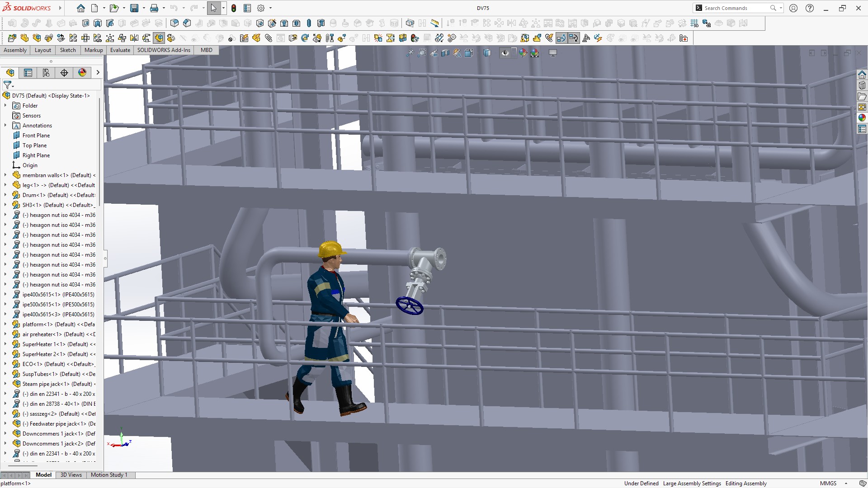Toggle the highlighted assembly toolbar cube button
The image size is (868, 488).
159,38
